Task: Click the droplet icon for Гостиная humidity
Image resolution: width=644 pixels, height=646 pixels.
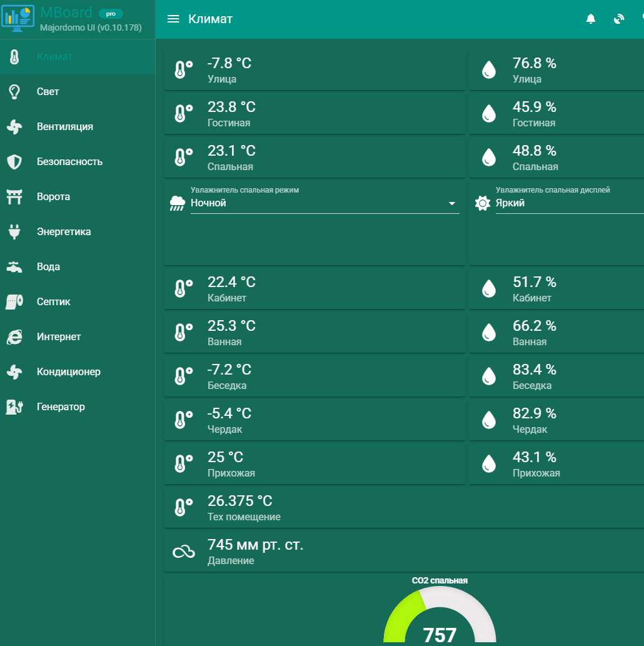Action: (489, 113)
